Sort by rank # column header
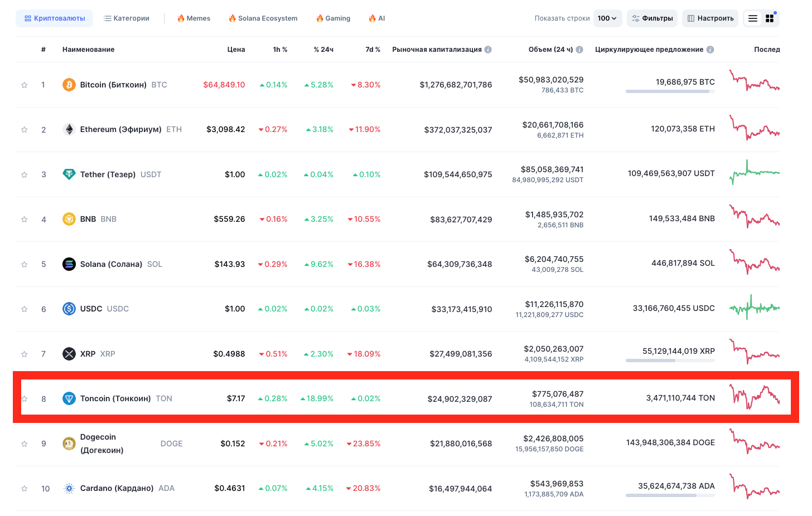Screen dimensions: 812x516 tap(43, 50)
